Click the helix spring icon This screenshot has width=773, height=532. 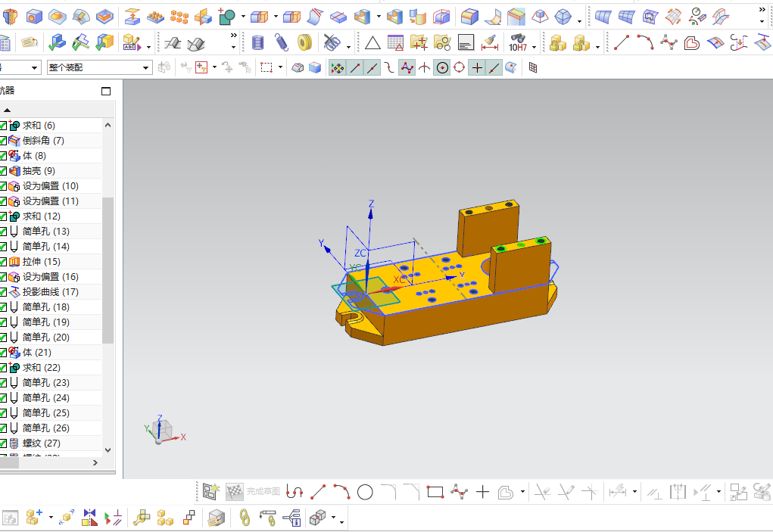pyautogui.click(x=258, y=43)
